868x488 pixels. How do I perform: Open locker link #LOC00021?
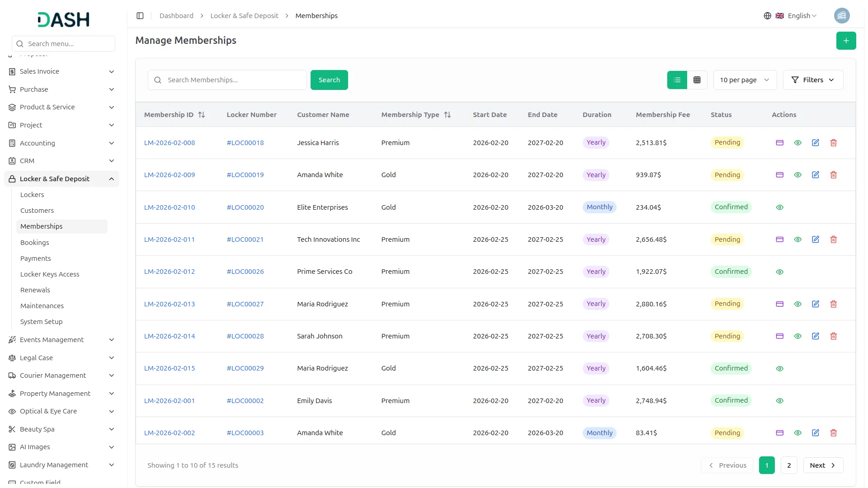[245, 239]
